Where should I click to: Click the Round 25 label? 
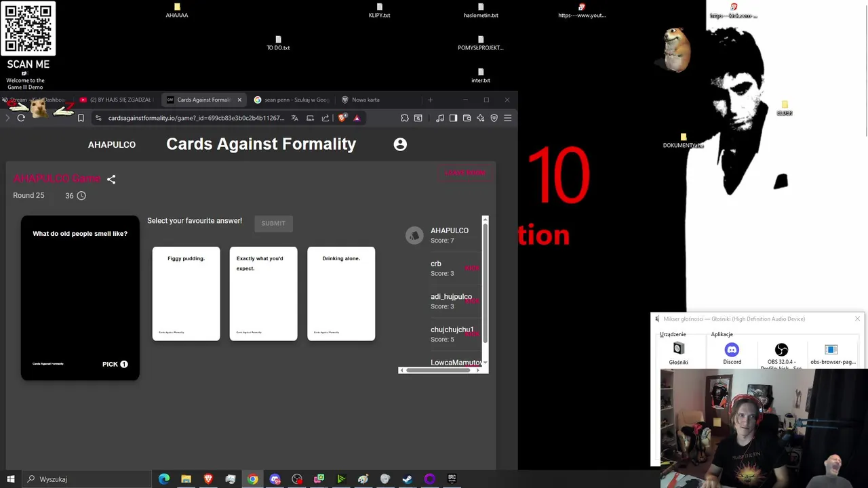[28, 195]
